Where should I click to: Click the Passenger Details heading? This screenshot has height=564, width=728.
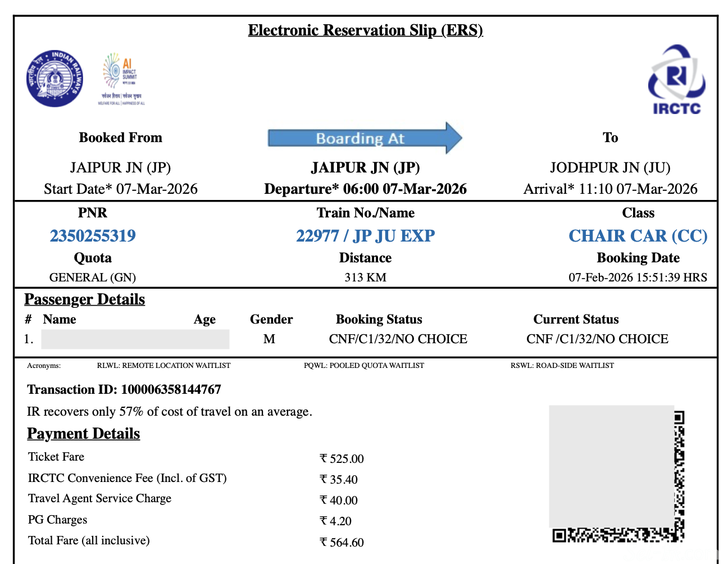pos(84,299)
